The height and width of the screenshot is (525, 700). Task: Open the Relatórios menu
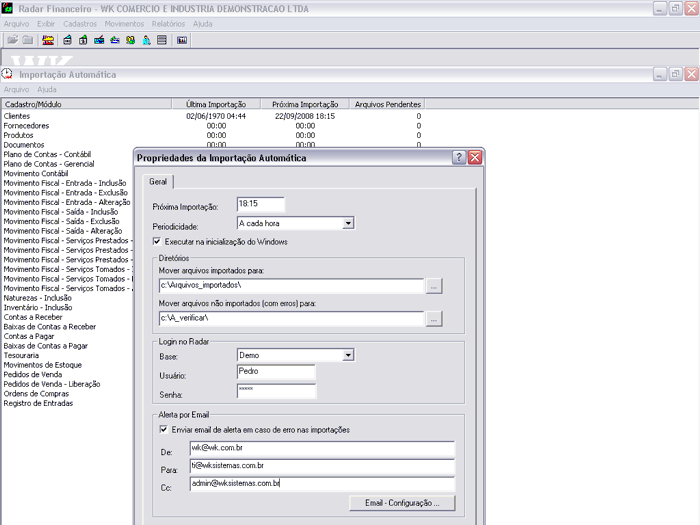click(x=168, y=24)
